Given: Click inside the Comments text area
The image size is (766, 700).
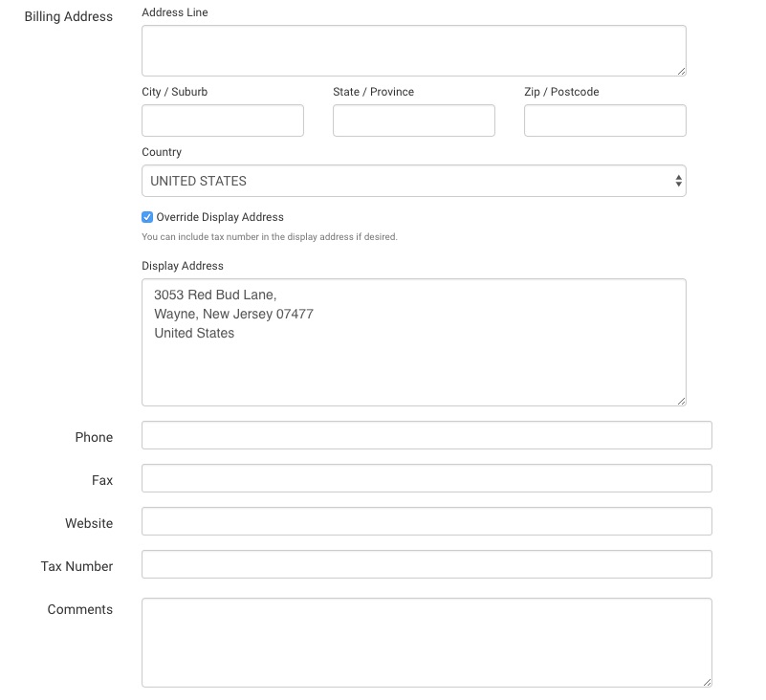Looking at the screenshot, I should click(427, 643).
